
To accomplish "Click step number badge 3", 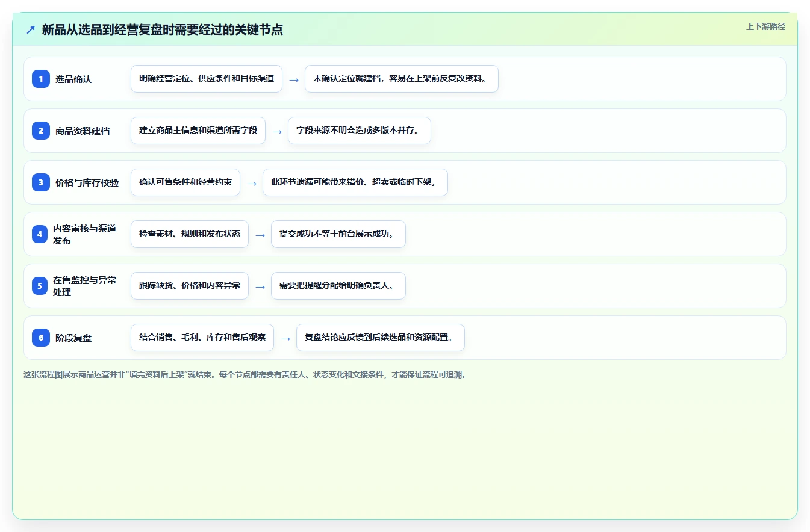I will tap(41, 182).
